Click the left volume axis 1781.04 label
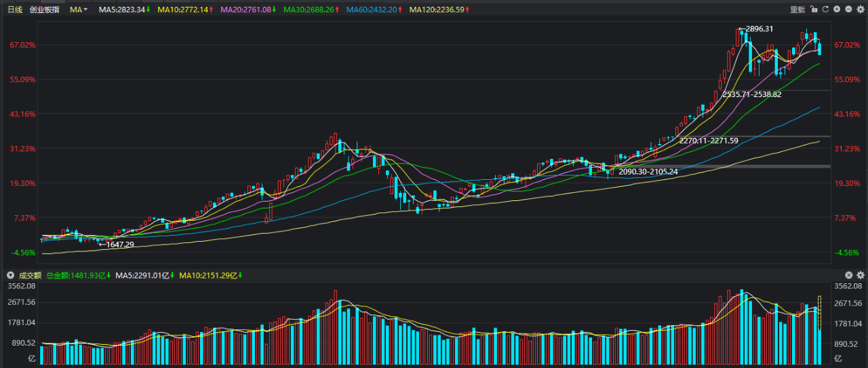This screenshot has width=868, height=368. [x=20, y=324]
